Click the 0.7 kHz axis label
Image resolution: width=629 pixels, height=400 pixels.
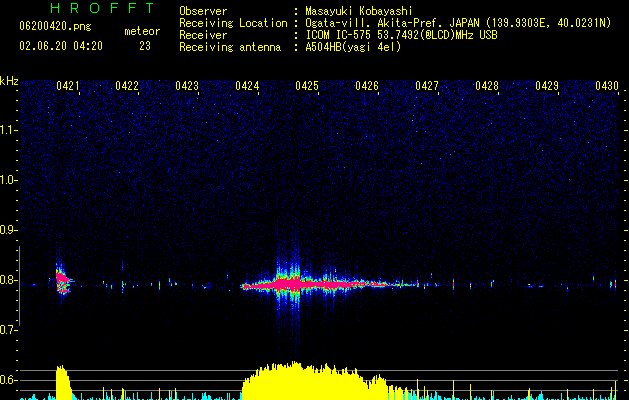(9, 330)
